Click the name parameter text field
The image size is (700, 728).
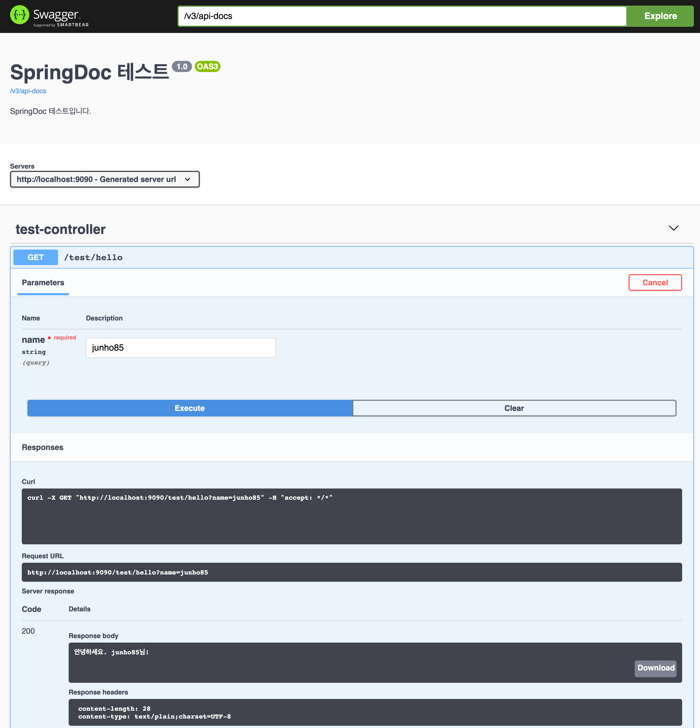click(181, 348)
